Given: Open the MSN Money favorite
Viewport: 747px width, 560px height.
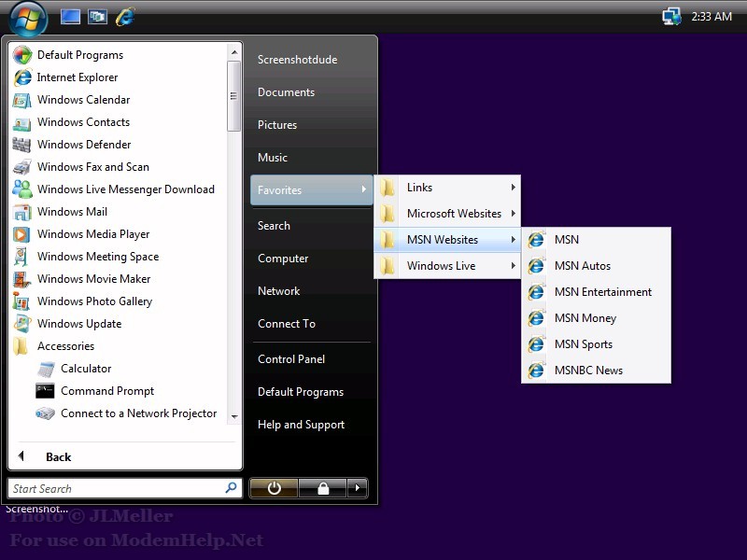Looking at the screenshot, I should pos(585,318).
